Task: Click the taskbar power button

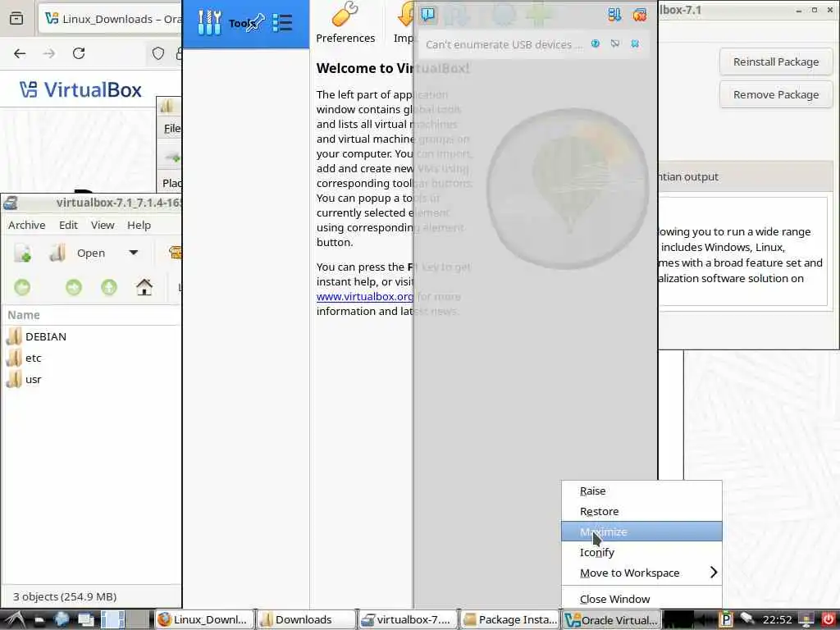Action: [x=829, y=619]
